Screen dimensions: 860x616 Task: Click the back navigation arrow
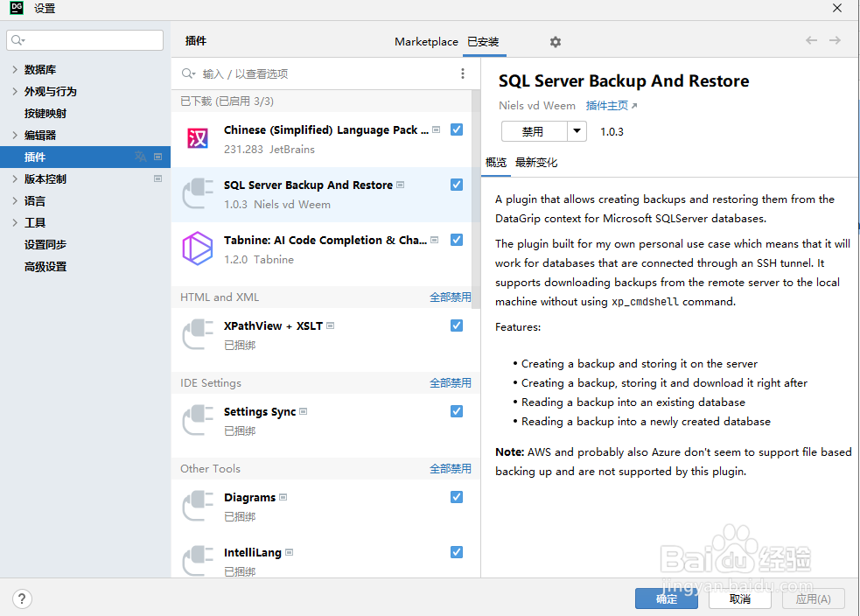pyautogui.click(x=811, y=40)
